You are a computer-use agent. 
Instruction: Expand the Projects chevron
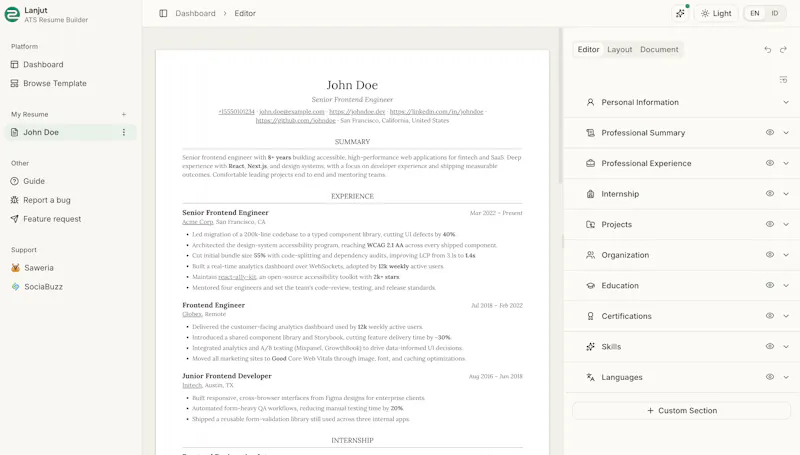pos(786,224)
